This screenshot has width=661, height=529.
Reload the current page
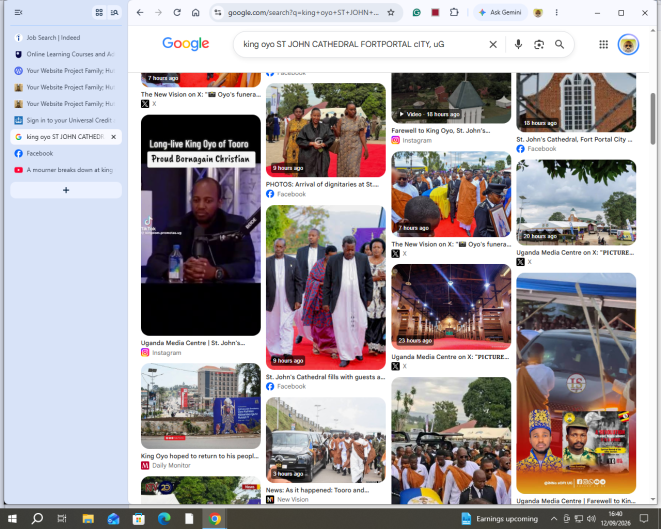click(177, 13)
